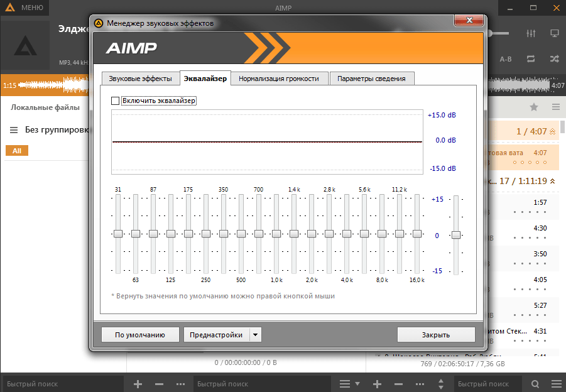The width and height of the screenshot is (566, 392).
Task: Click the 1,0k band slider
Action: [276, 234]
